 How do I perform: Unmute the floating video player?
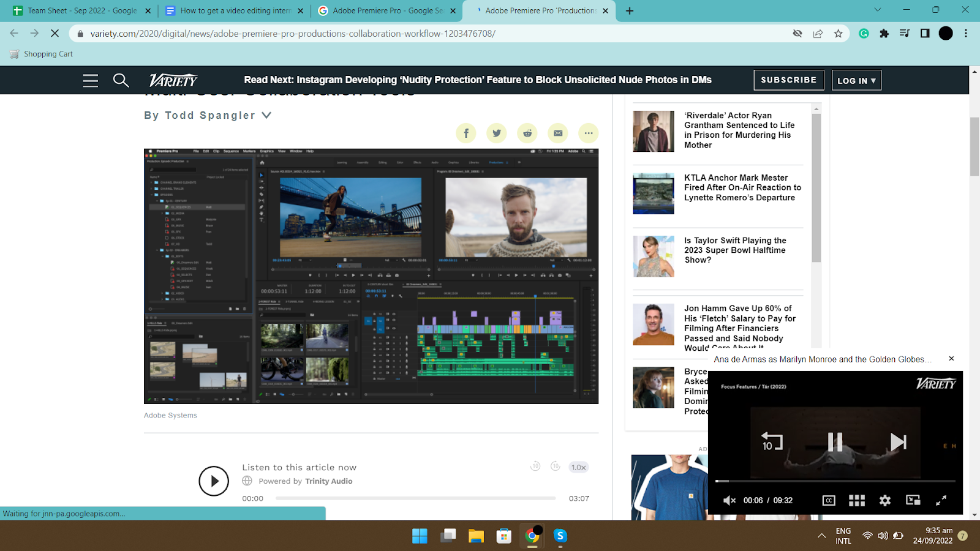(x=729, y=500)
